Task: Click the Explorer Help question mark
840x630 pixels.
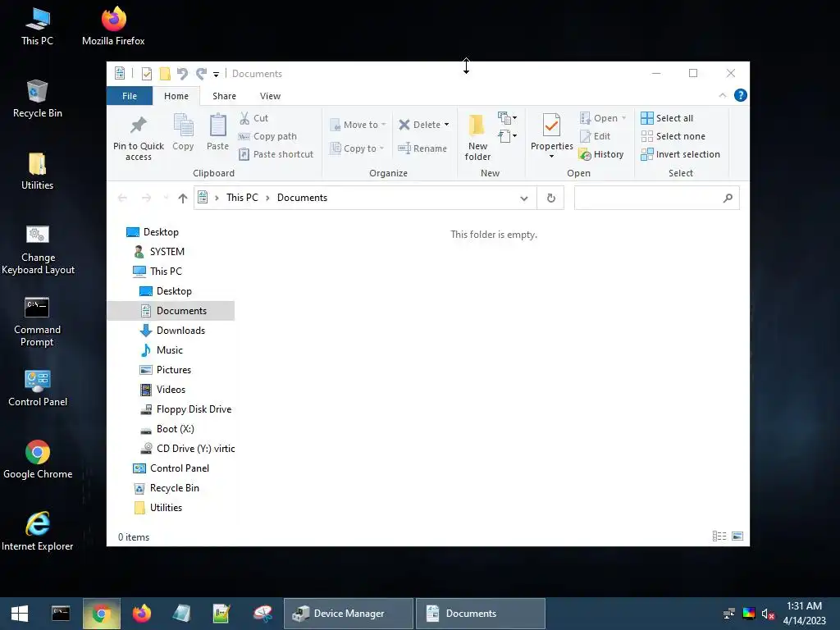Action: (741, 95)
